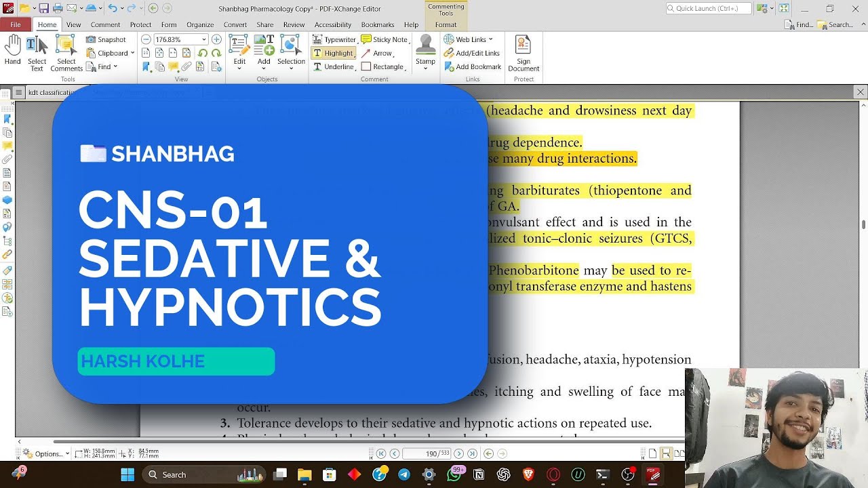868x488 pixels.
Task: Toggle the Underline tool
Action: coord(334,66)
